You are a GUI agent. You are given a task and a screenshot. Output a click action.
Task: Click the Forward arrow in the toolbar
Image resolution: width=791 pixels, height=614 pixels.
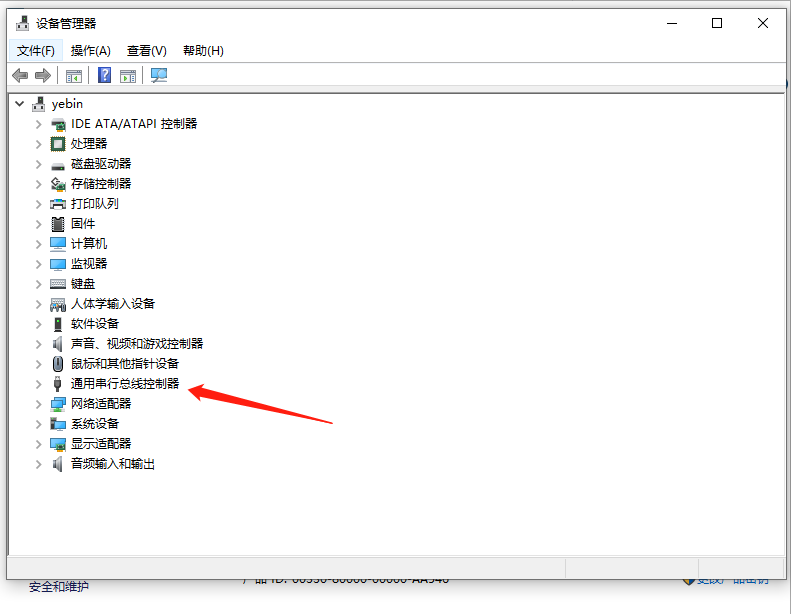coord(42,76)
